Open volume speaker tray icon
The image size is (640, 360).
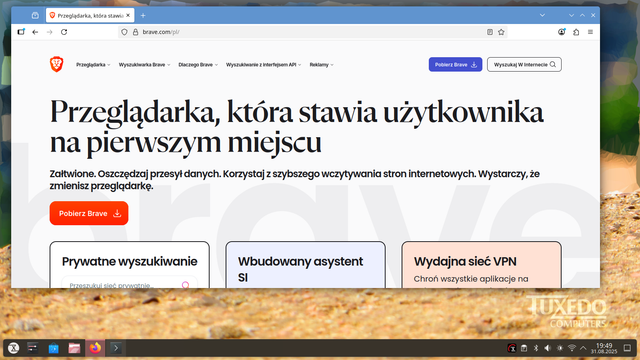point(548,348)
